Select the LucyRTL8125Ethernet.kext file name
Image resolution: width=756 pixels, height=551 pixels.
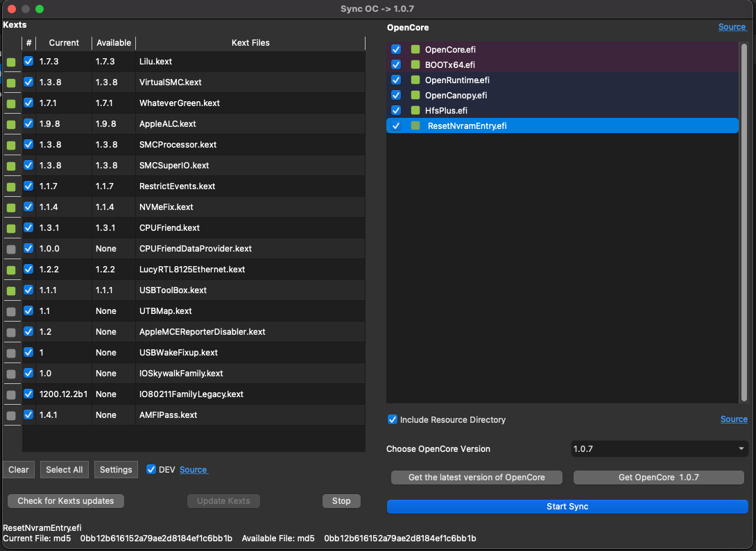(192, 269)
